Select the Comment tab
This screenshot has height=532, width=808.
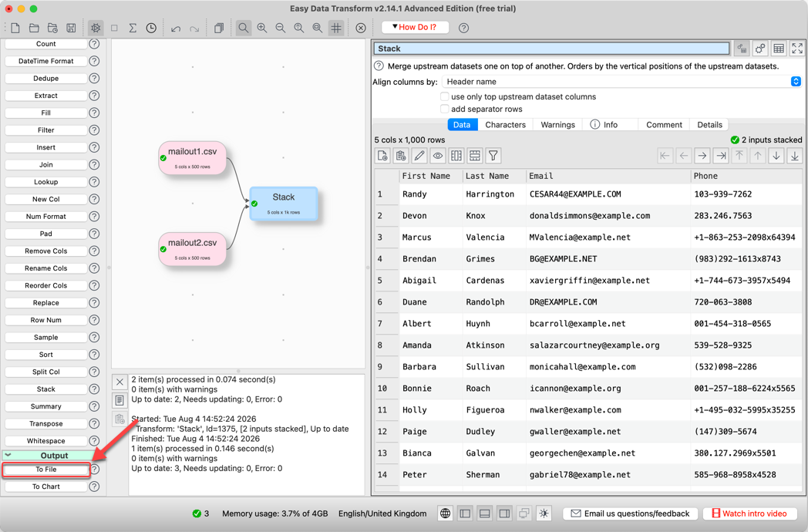click(664, 125)
